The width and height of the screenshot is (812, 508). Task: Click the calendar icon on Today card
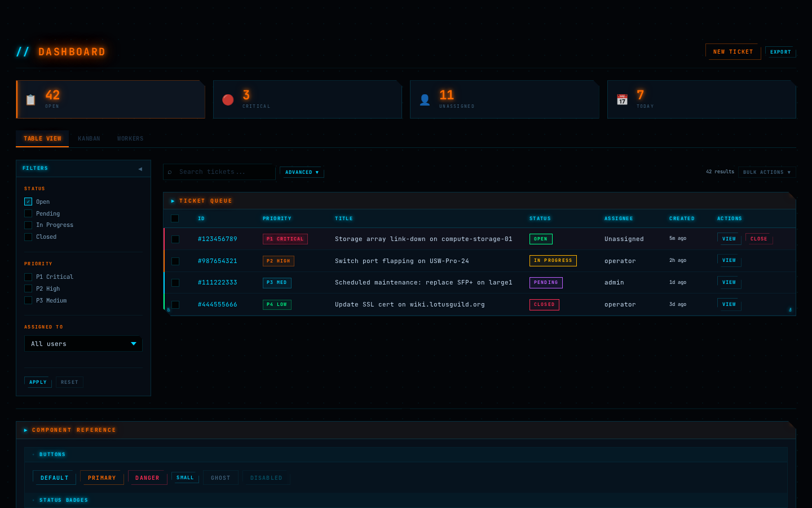[x=622, y=100]
